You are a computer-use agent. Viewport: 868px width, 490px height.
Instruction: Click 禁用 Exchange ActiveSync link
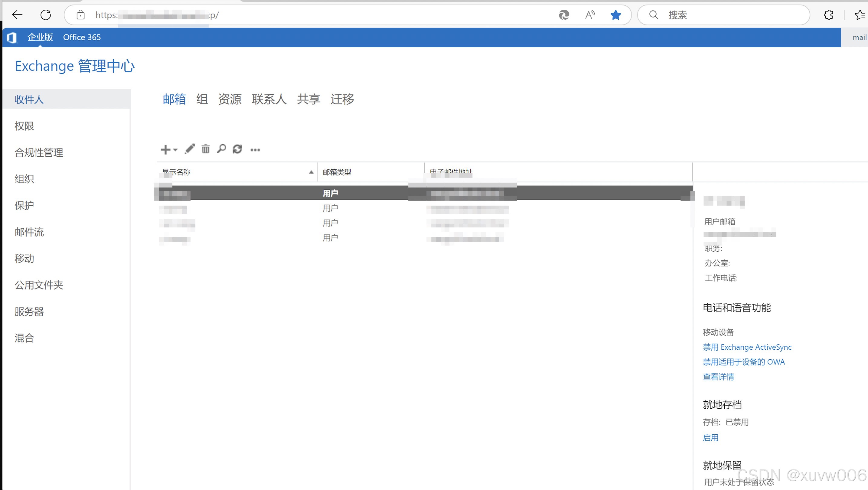(747, 347)
